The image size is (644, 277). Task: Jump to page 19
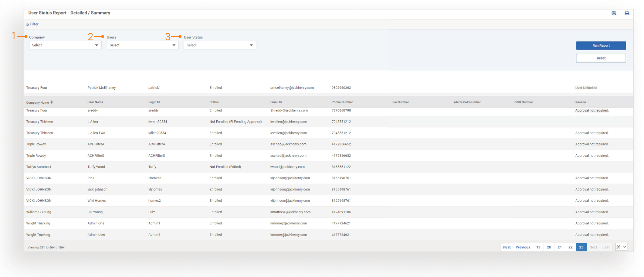point(538,247)
